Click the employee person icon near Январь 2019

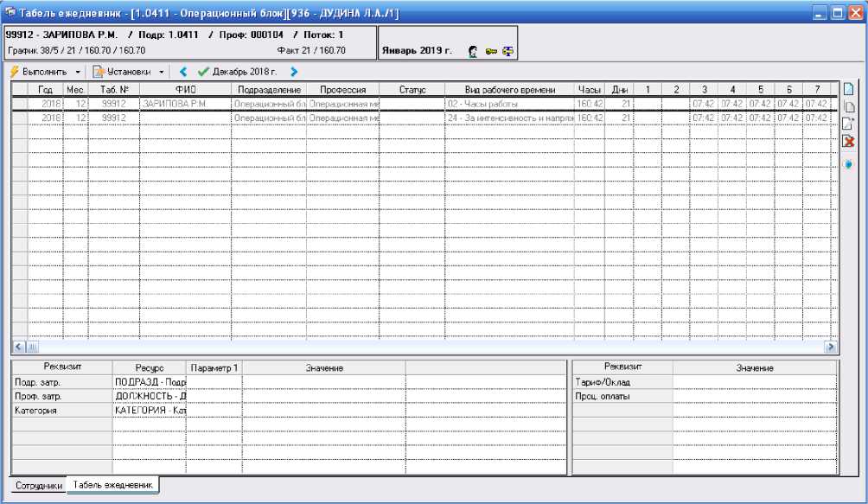(473, 52)
